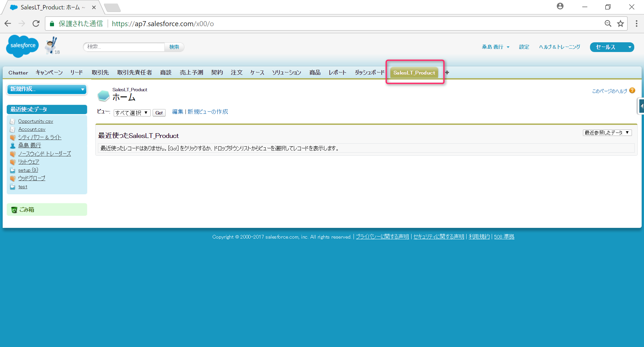Click the plus icon to add a tab

(x=447, y=72)
